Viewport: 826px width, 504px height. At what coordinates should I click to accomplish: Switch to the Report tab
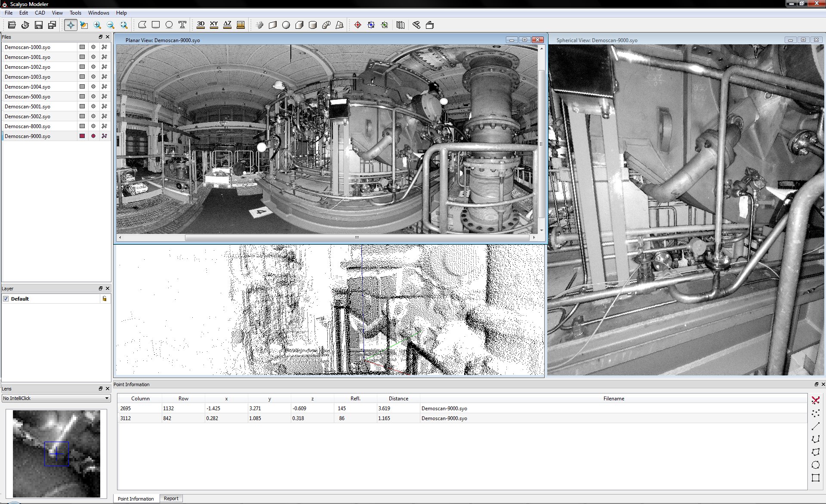[x=171, y=498]
